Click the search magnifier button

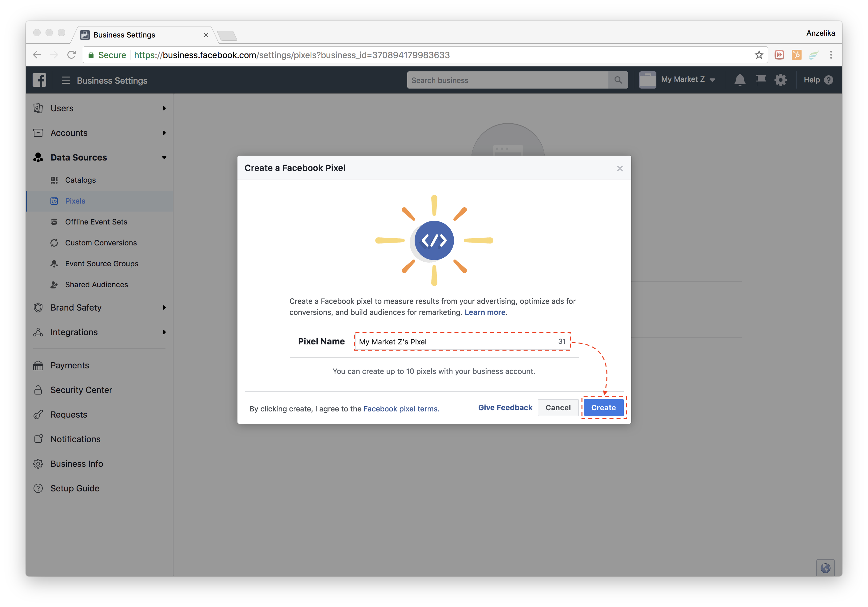[618, 80]
